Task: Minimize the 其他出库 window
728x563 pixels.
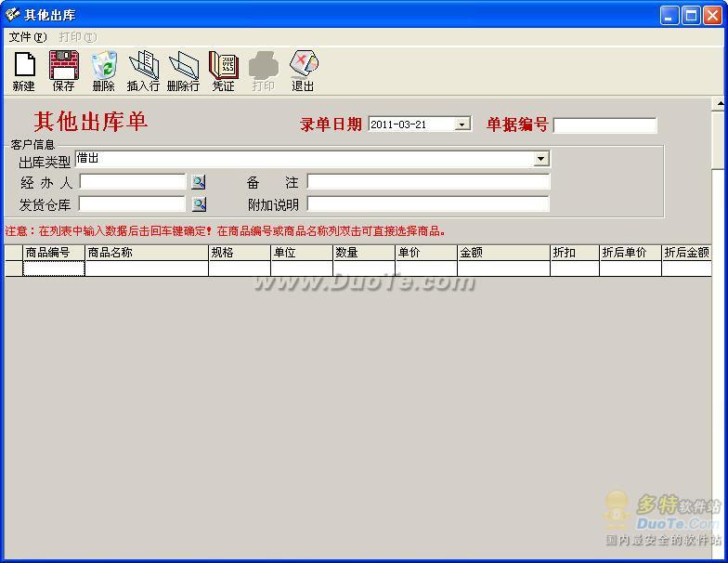Action: tap(669, 15)
